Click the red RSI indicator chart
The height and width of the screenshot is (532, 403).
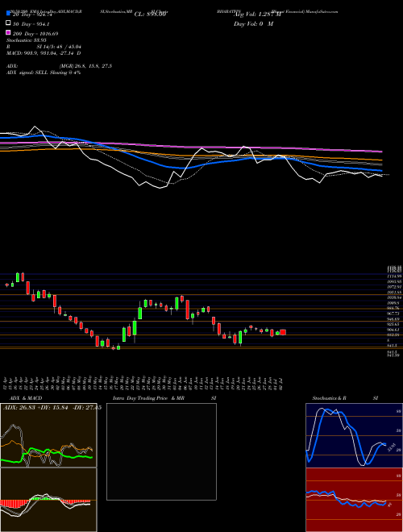pos(354,500)
